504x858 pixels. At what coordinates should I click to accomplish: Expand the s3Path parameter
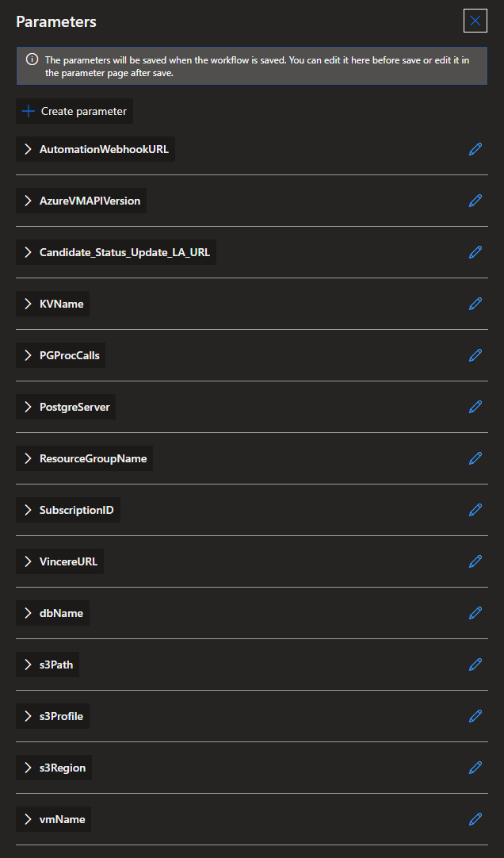(x=29, y=665)
